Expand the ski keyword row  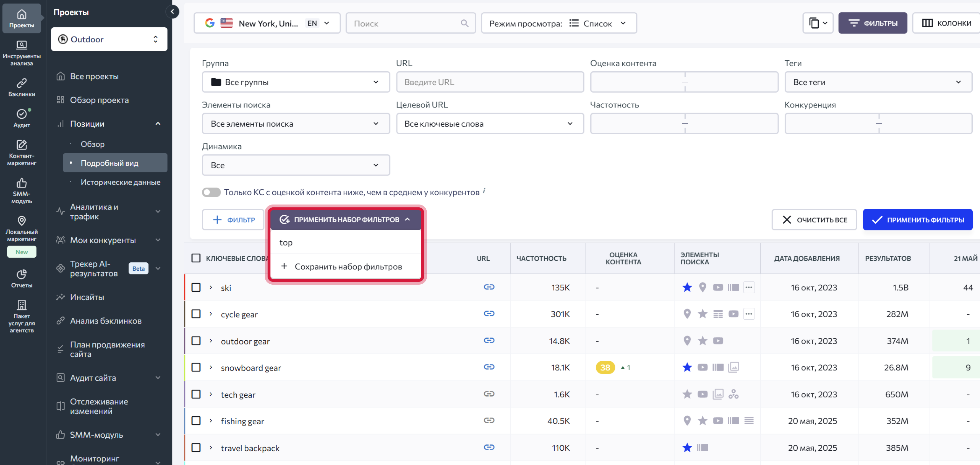click(x=211, y=288)
